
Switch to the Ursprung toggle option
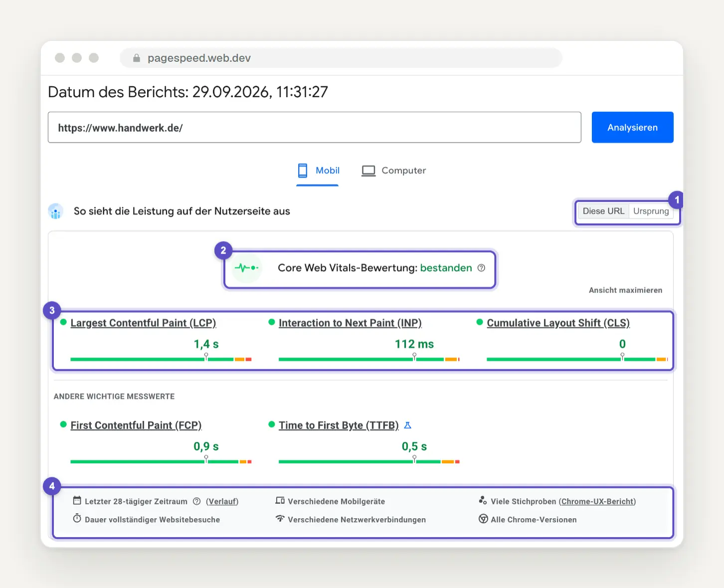[651, 211]
